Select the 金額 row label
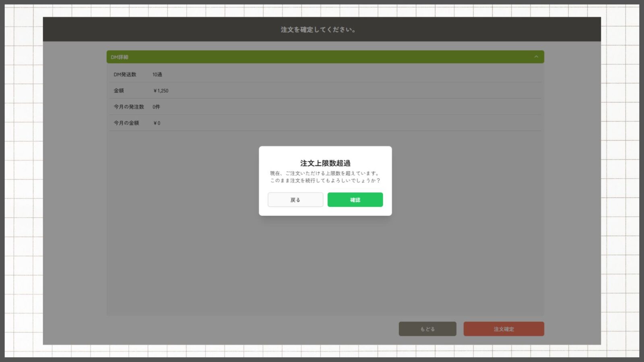 (x=119, y=90)
